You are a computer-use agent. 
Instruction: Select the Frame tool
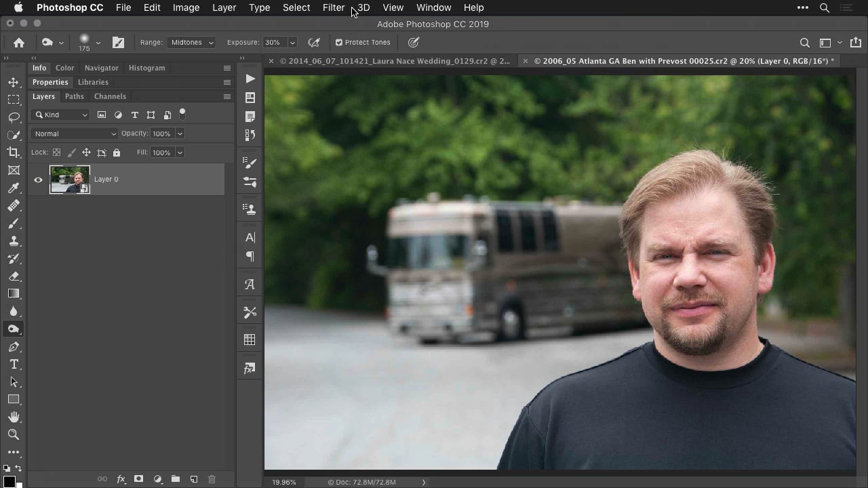[x=14, y=170]
